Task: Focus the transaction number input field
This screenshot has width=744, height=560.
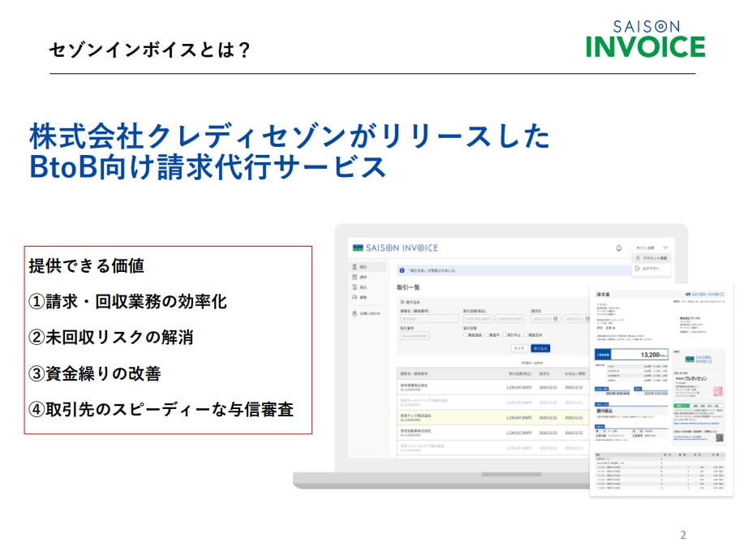Action: [x=415, y=336]
